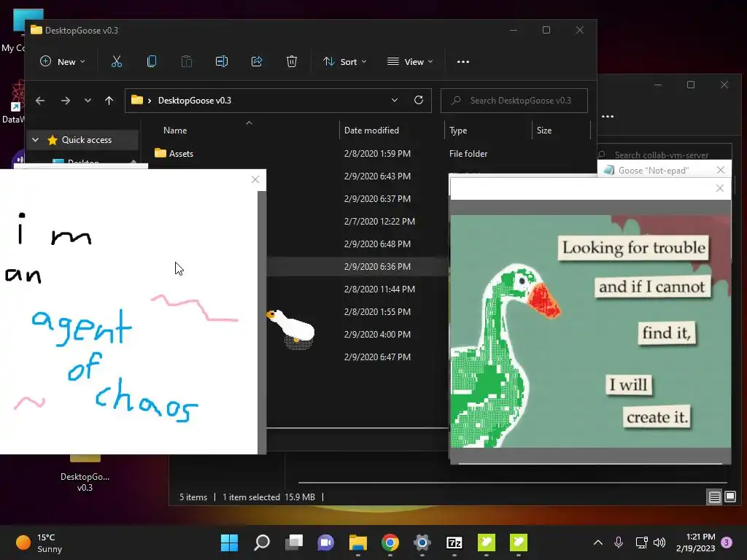Open the See more ellipsis menu

pyautogui.click(x=463, y=62)
